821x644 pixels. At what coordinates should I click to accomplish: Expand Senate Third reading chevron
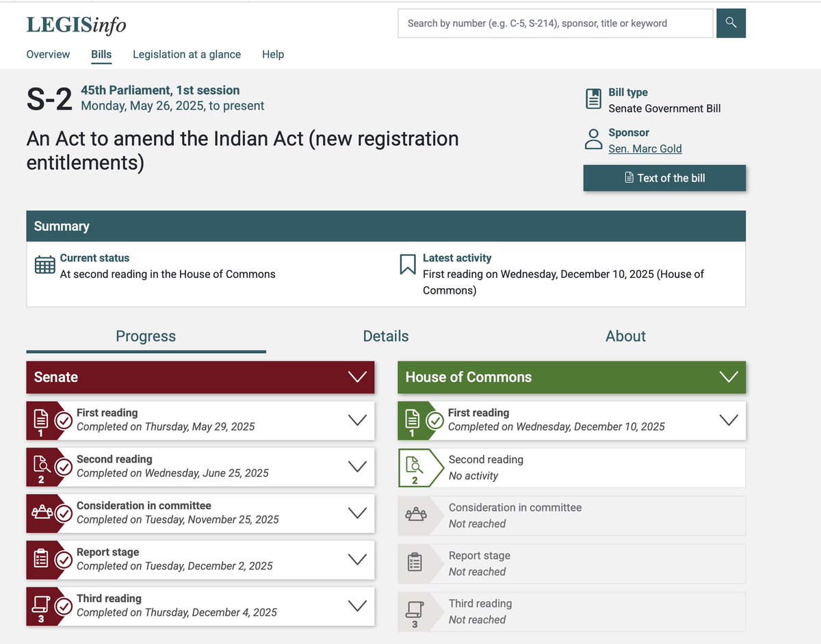pos(357,606)
